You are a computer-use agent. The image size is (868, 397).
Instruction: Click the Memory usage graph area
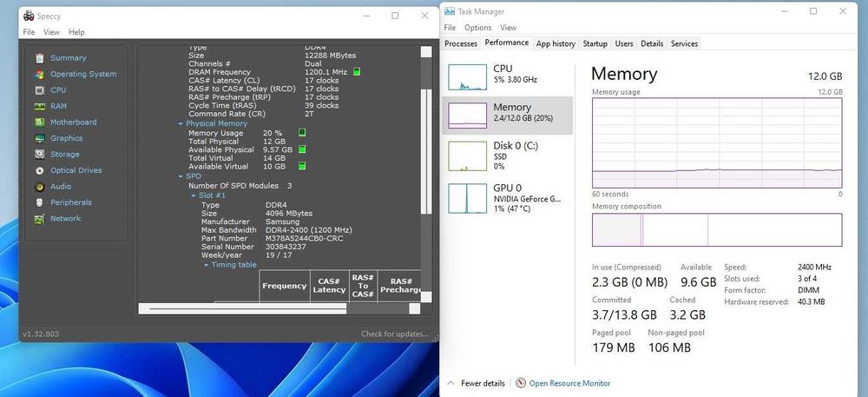click(717, 142)
